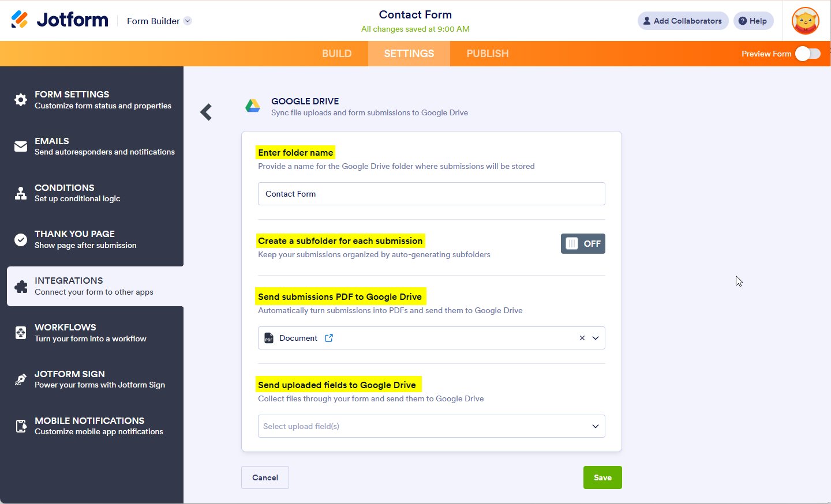
Task: Open the Select upload field(s) dropdown
Action: (x=431, y=426)
